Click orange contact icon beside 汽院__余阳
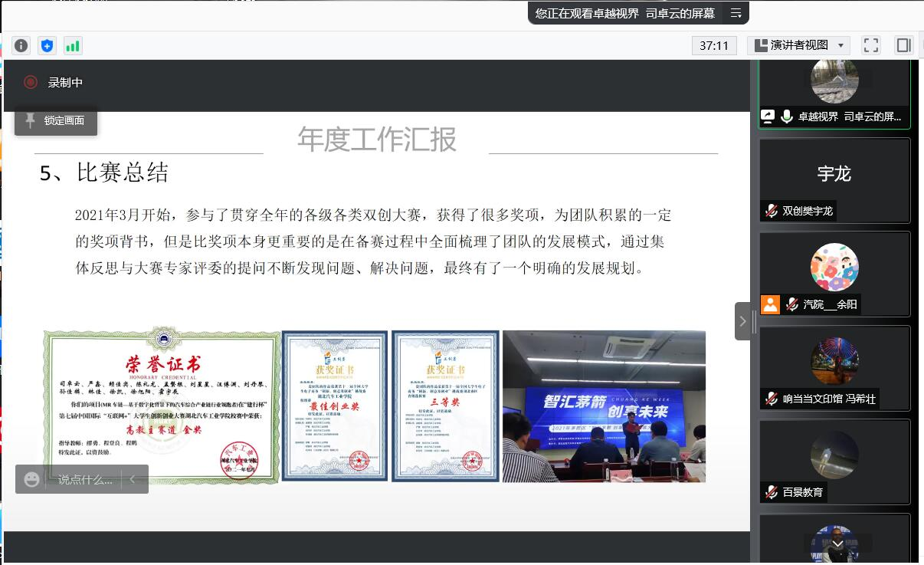The image size is (924, 565). pos(770,304)
